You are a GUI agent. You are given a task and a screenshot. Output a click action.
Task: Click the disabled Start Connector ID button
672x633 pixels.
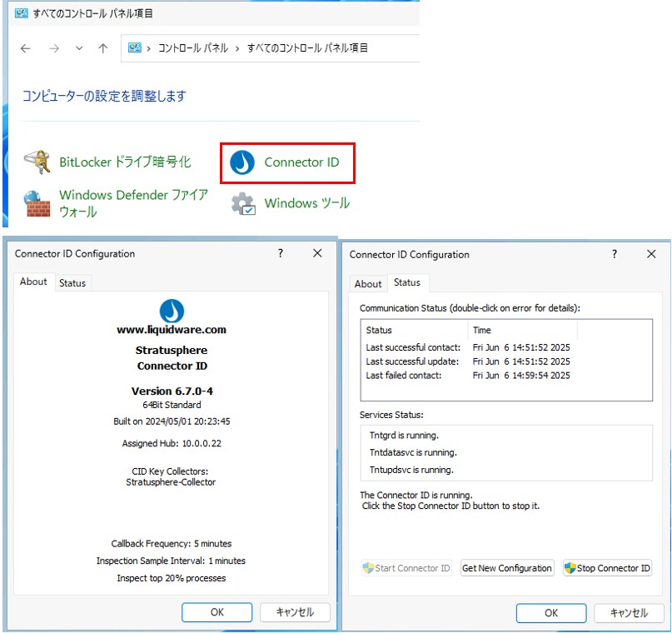coord(406,568)
